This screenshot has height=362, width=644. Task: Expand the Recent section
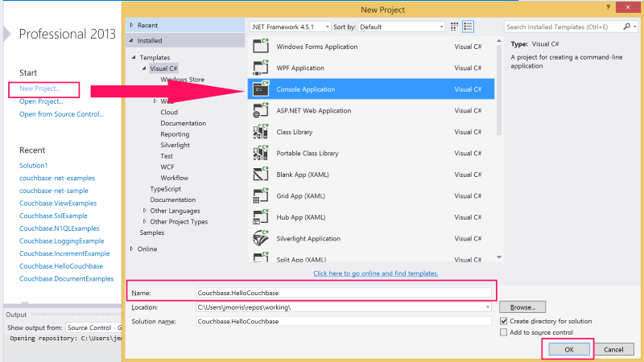click(132, 25)
